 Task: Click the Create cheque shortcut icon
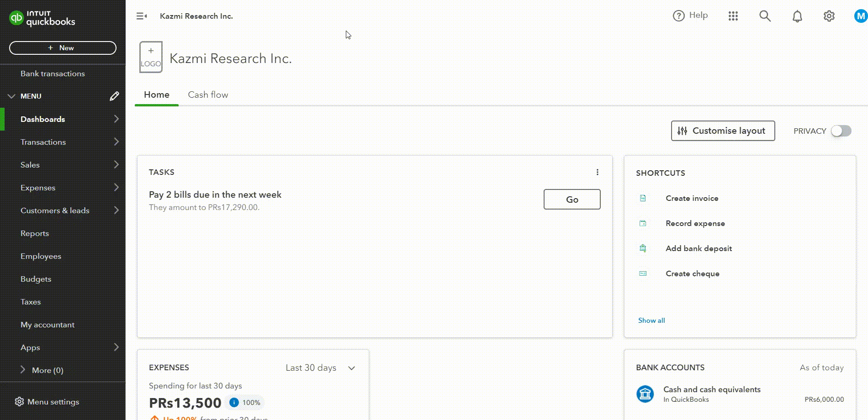point(643,273)
